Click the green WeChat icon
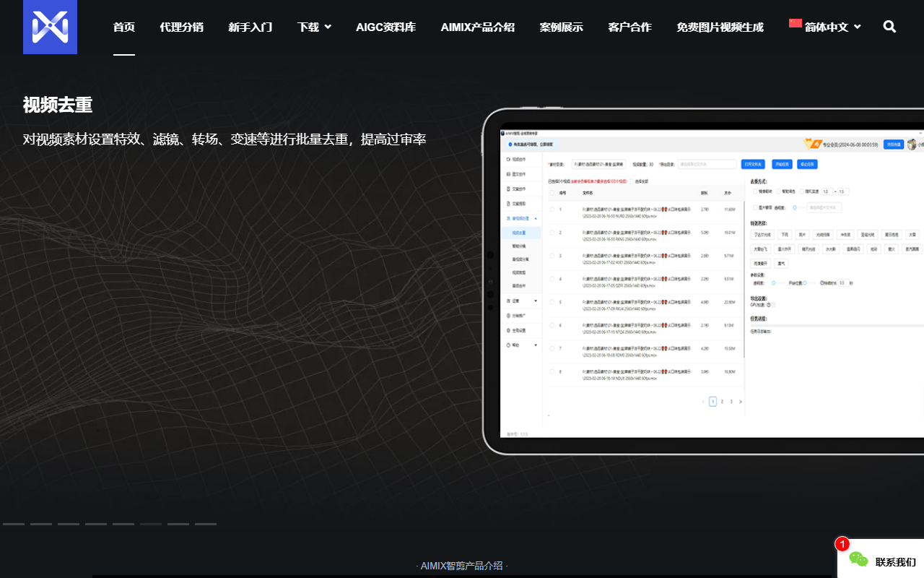This screenshot has width=924, height=578. [858, 559]
